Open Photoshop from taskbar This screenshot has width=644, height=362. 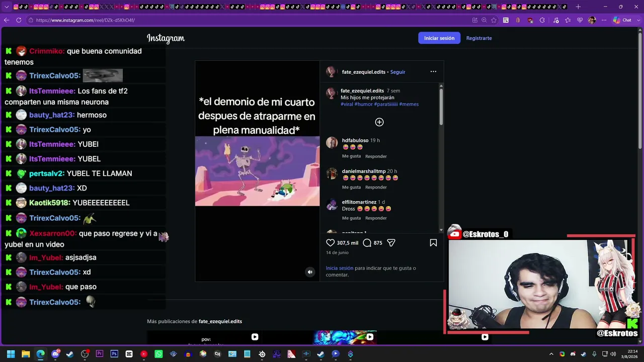click(114, 354)
